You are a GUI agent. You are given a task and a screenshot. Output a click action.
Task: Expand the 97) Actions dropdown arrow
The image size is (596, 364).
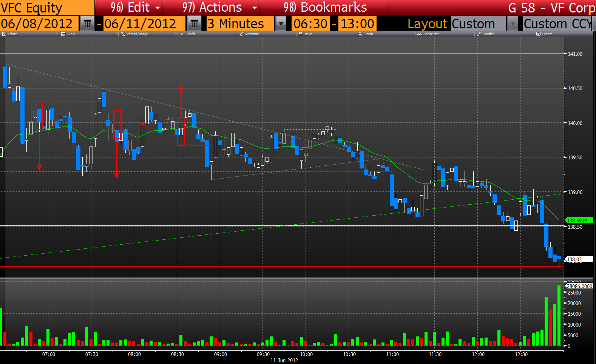255,8
